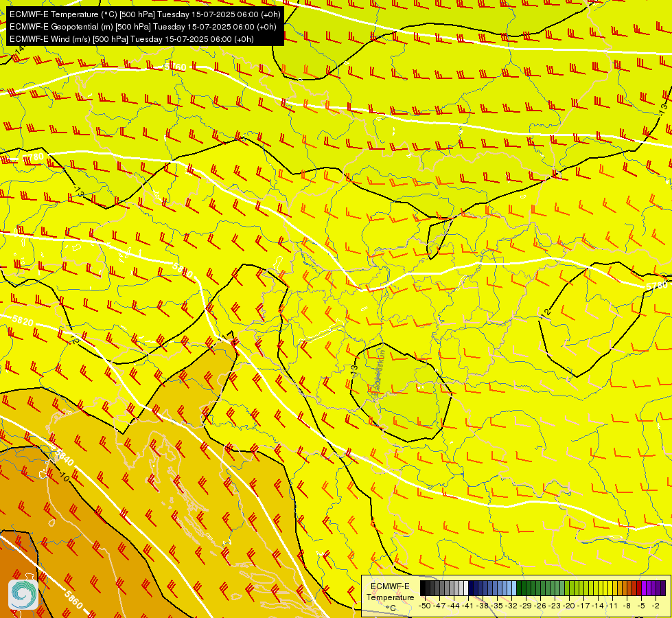Click the 5840 geopotential contour label
This screenshot has width=672, height=618.
[63, 457]
